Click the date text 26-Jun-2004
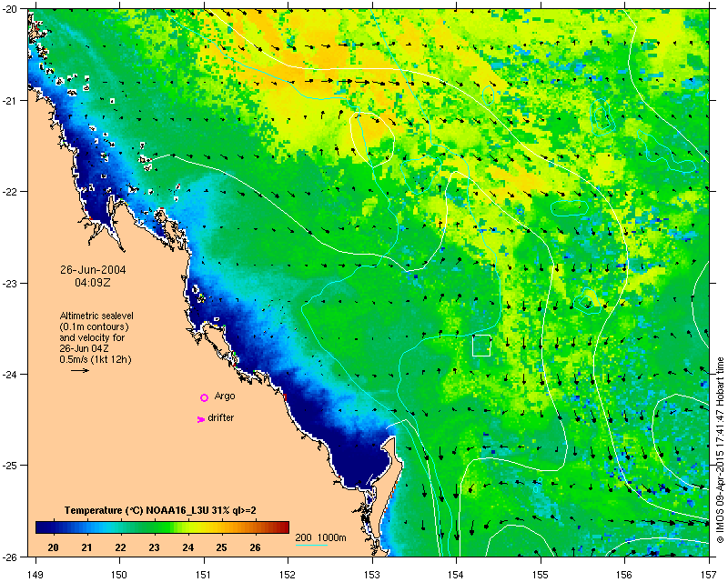The image size is (728, 582). (93, 270)
